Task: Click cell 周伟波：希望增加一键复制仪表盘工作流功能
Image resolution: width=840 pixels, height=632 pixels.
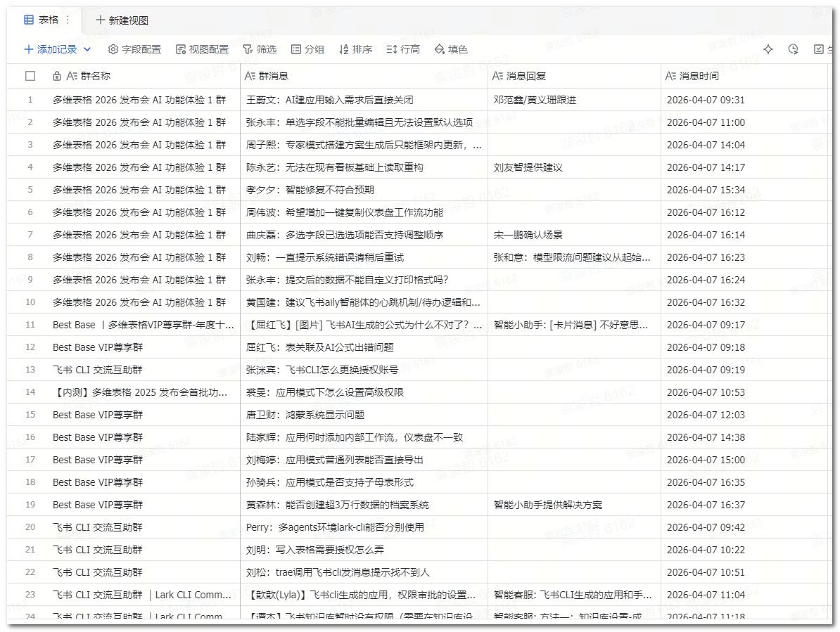Action: [364, 212]
